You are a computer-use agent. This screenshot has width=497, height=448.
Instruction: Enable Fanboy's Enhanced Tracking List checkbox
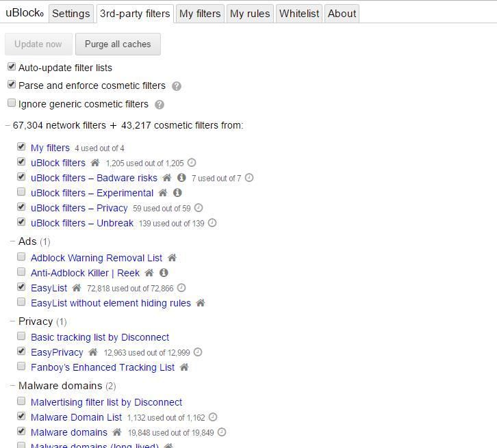21,367
